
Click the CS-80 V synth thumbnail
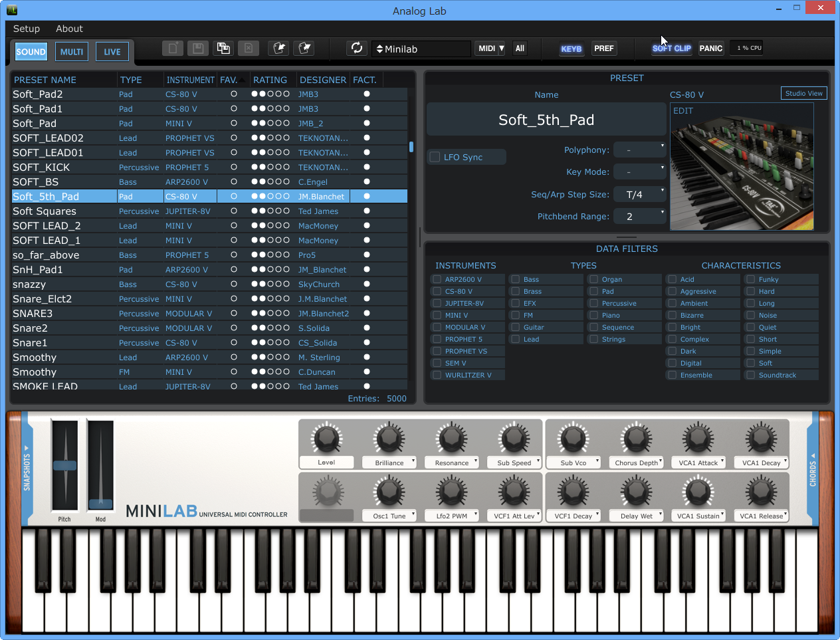pyautogui.click(x=742, y=166)
